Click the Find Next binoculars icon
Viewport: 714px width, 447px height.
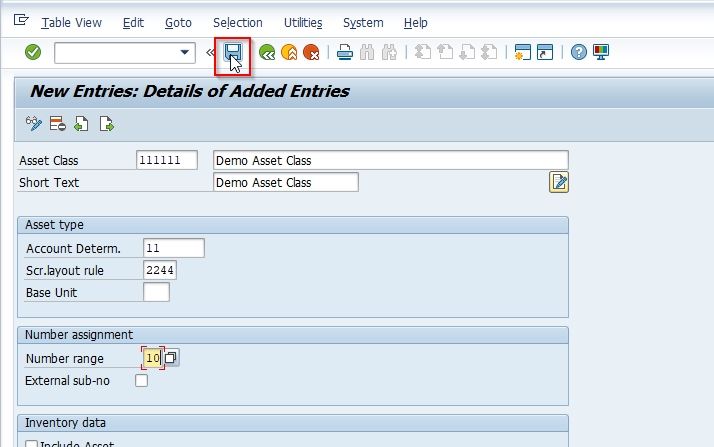389,53
